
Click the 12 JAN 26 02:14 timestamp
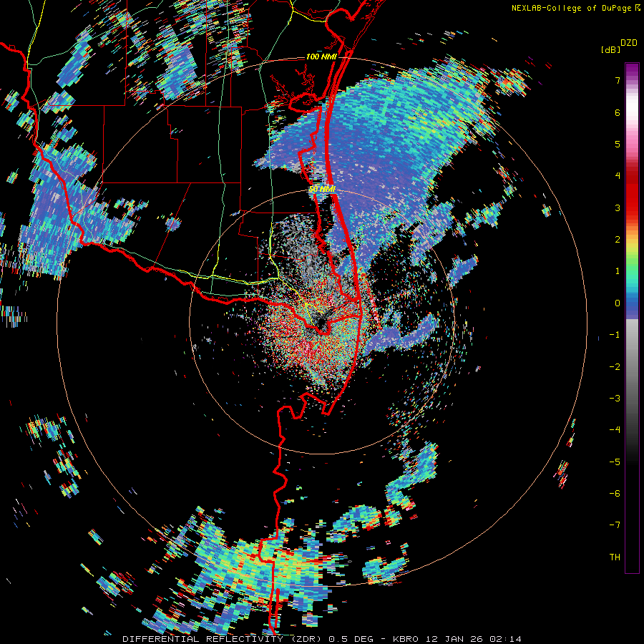(472, 639)
